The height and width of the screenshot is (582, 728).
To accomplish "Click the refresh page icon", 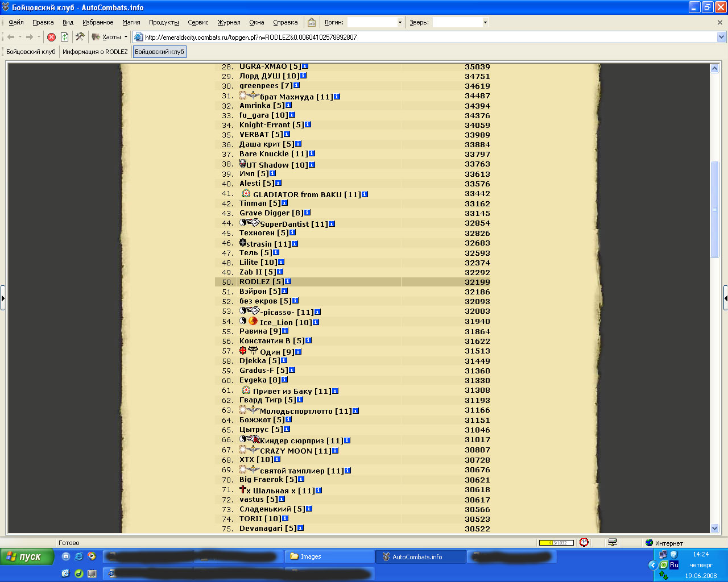I will (x=64, y=37).
